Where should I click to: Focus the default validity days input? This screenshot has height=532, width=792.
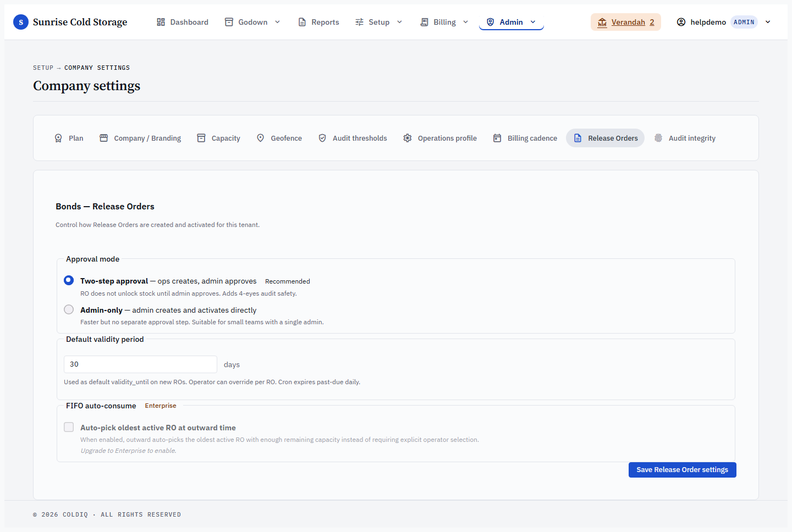point(140,364)
